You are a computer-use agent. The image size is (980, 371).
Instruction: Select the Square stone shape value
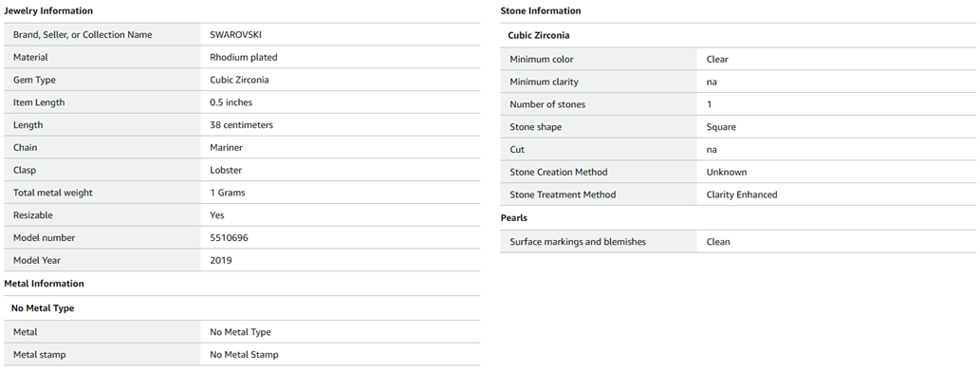pos(721,127)
